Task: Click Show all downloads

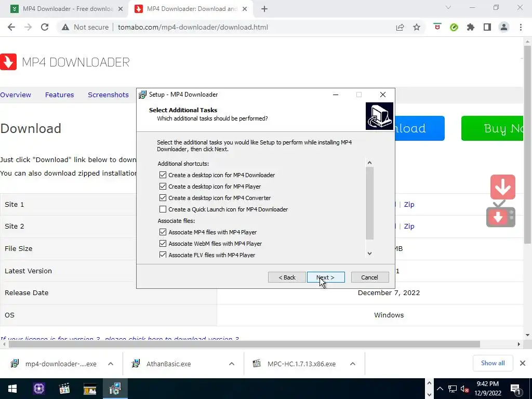Action: pyautogui.click(x=493, y=363)
